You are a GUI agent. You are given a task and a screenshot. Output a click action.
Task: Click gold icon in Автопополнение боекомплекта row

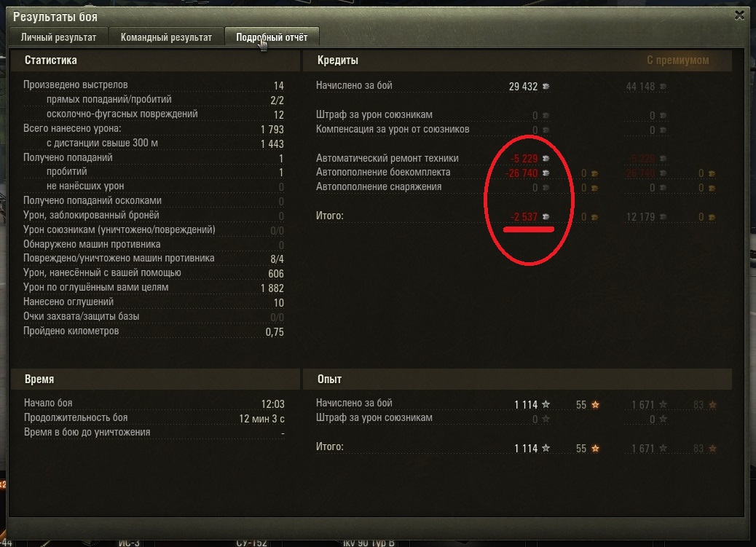[594, 173]
